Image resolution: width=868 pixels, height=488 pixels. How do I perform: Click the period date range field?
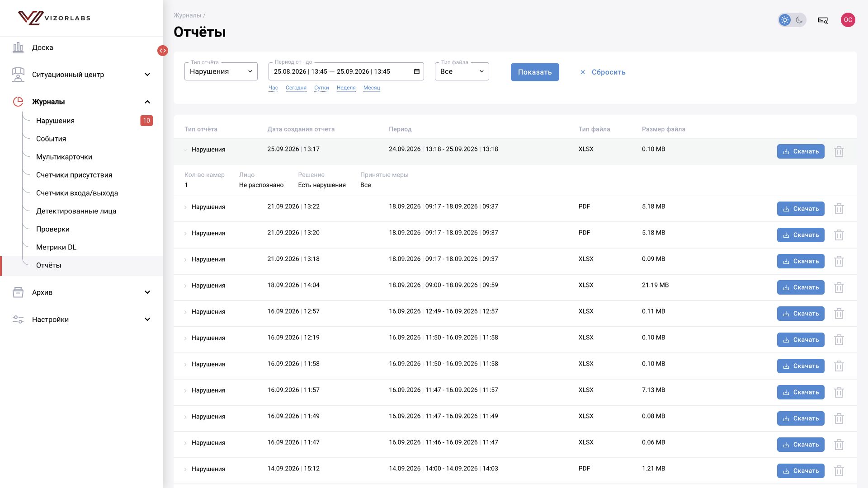[x=346, y=71]
